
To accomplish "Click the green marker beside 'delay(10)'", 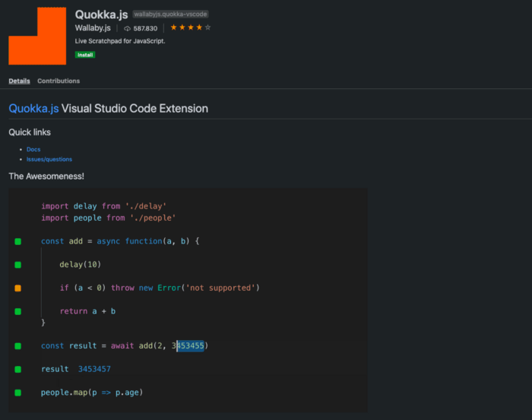I will [18, 265].
